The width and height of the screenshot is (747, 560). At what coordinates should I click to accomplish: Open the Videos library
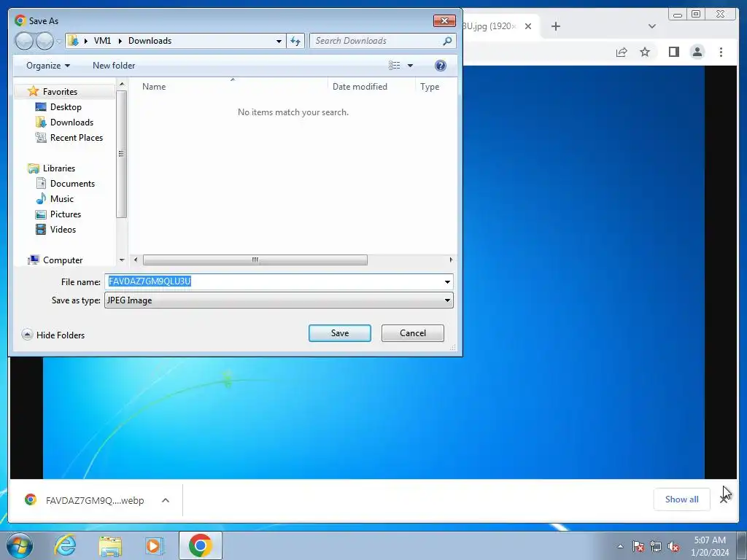pos(63,230)
